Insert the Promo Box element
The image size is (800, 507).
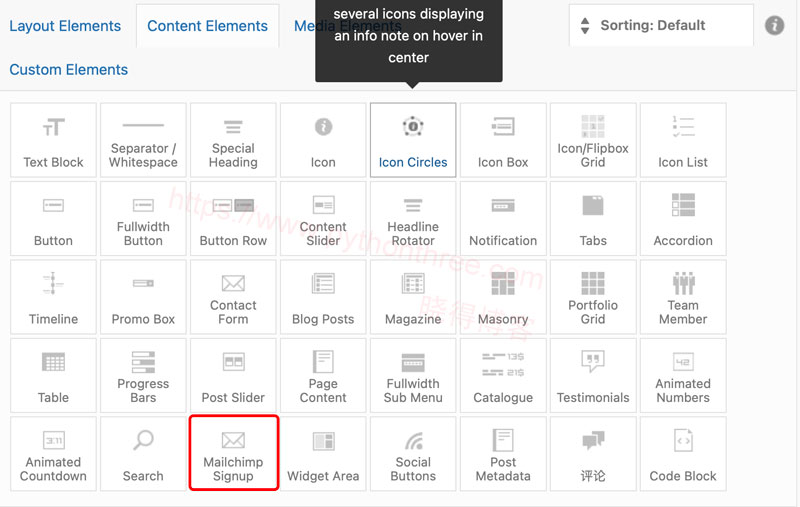point(143,297)
